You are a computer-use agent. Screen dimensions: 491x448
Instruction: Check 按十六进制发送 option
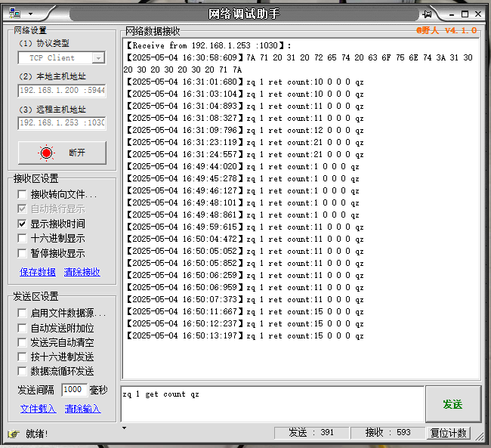pos(23,357)
